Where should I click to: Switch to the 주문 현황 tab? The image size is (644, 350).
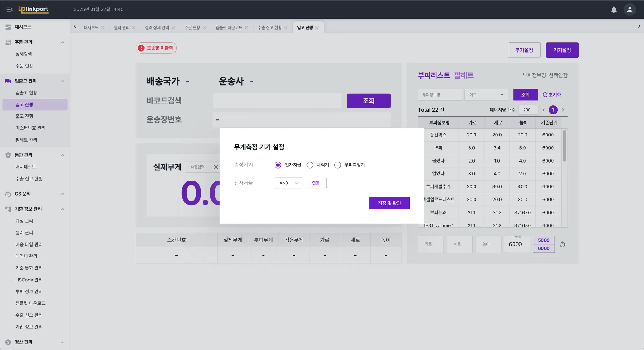[192, 28]
